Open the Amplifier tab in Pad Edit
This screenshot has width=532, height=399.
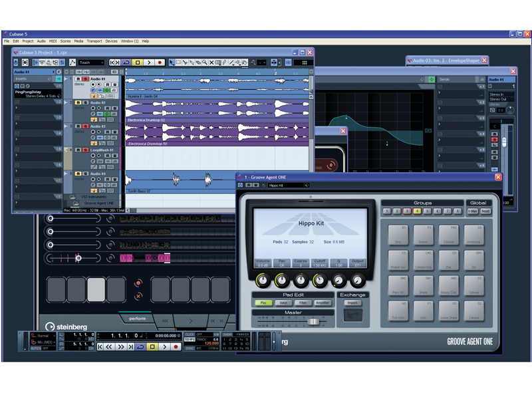click(x=323, y=303)
